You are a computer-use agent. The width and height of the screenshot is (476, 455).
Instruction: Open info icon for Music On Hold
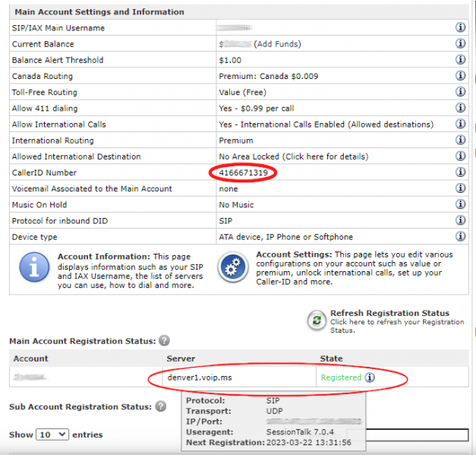460,204
